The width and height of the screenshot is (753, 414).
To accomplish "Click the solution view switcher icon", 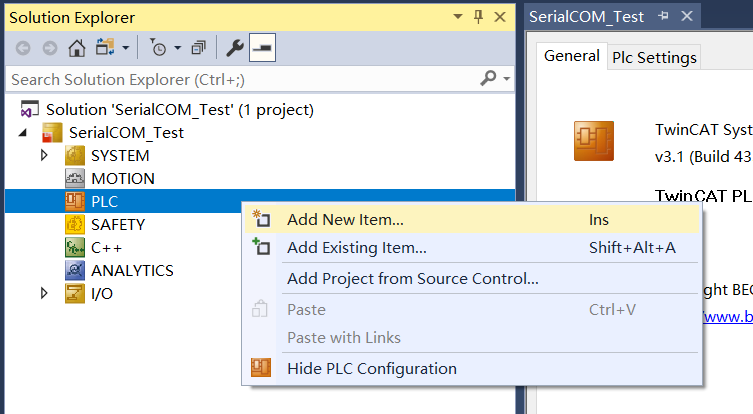I will [105, 48].
